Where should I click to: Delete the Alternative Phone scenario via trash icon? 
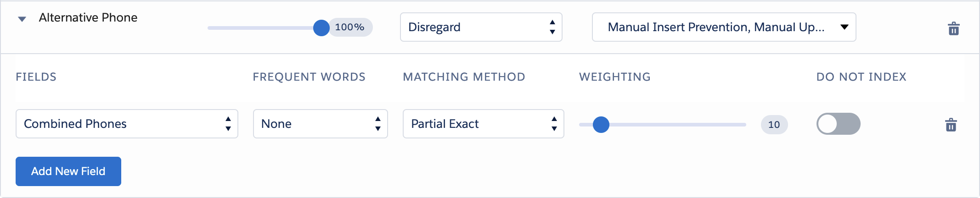[x=953, y=28]
